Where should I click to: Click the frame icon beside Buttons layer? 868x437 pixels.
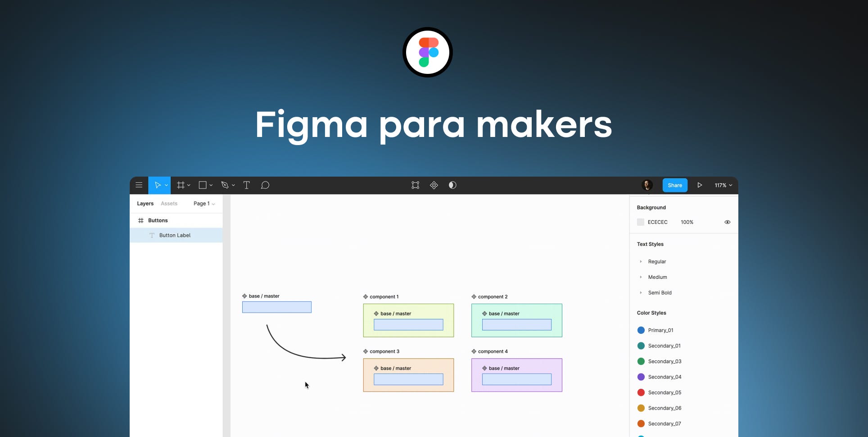[x=141, y=220]
